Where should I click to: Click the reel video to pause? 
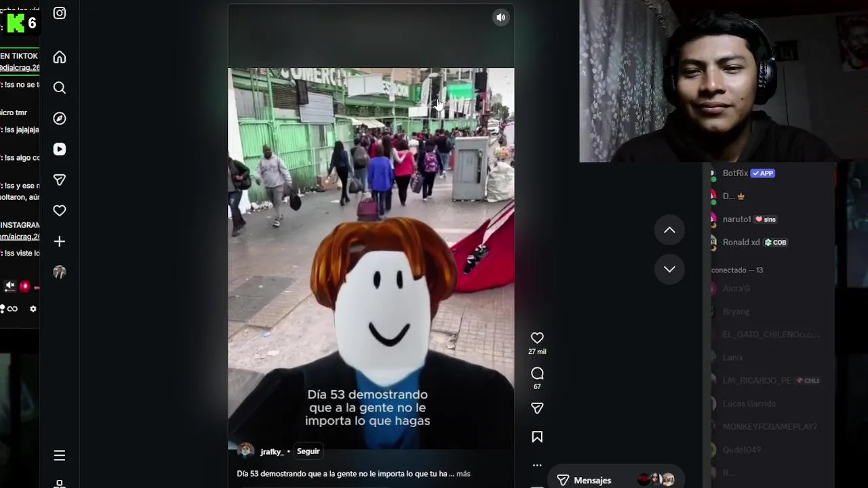[x=371, y=258]
